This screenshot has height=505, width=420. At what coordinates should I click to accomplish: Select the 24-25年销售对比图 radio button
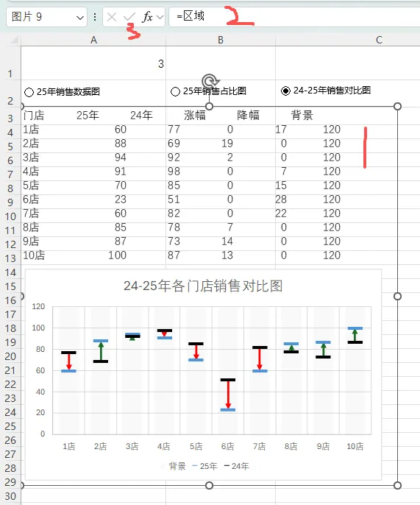tap(285, 91)
